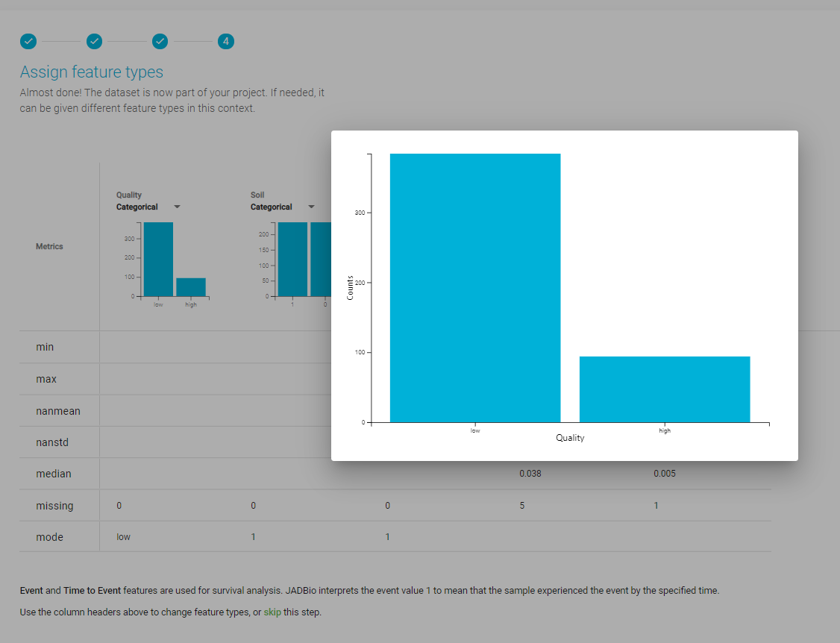Image resolution: width=840 pixels, height=643 pixels.
Task: Click the 'Soil' column name
Action: pyautogui.click(x=257, y=195)
